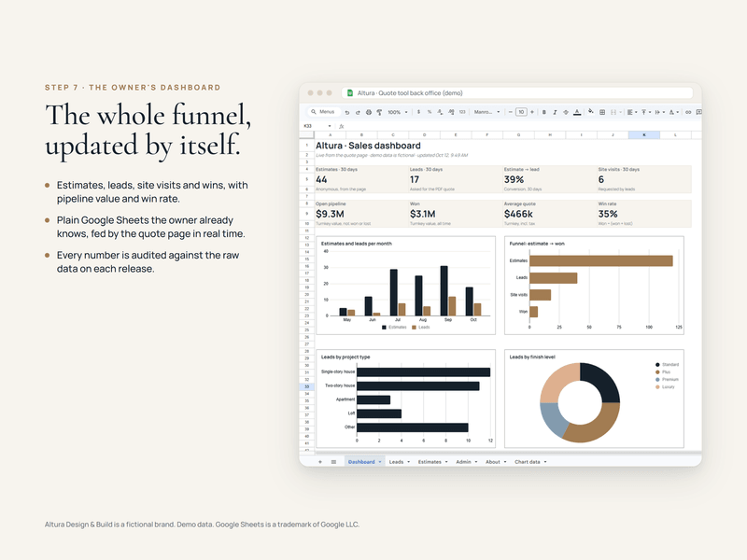Viewport: 747px width, 560px height.
Task: Click the Merge cells icon
Action: click(x=613, y=112)
